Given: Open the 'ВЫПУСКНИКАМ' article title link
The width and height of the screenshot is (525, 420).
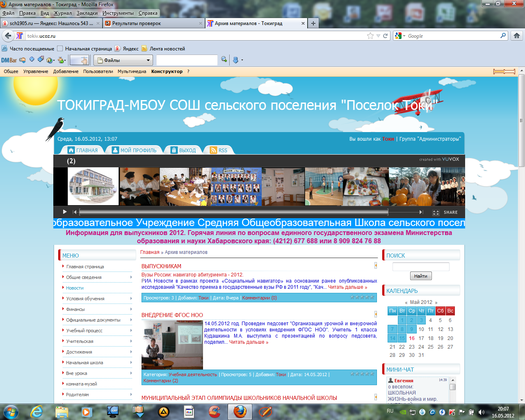Looking at the screenshot, I should point(161,266).
